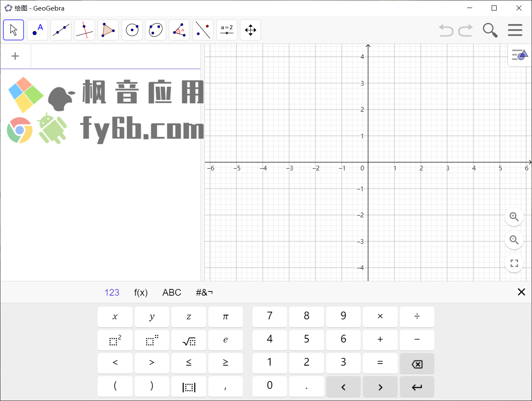Viewport: 532px width, 401px height.
Task: Tap the absolute value key
Action: point(189,386)
